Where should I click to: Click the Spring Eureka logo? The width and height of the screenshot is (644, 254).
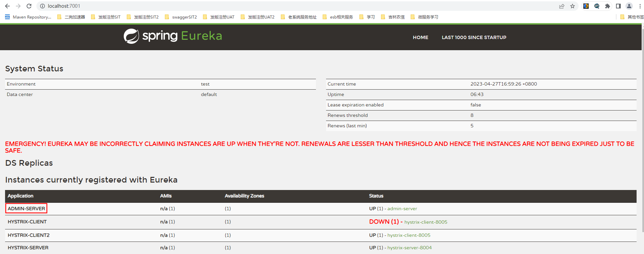(x=173, y=36)
